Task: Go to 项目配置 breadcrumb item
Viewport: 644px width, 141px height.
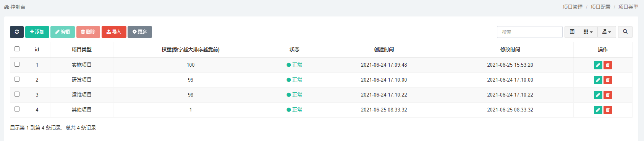Action: tap(600, 7)
